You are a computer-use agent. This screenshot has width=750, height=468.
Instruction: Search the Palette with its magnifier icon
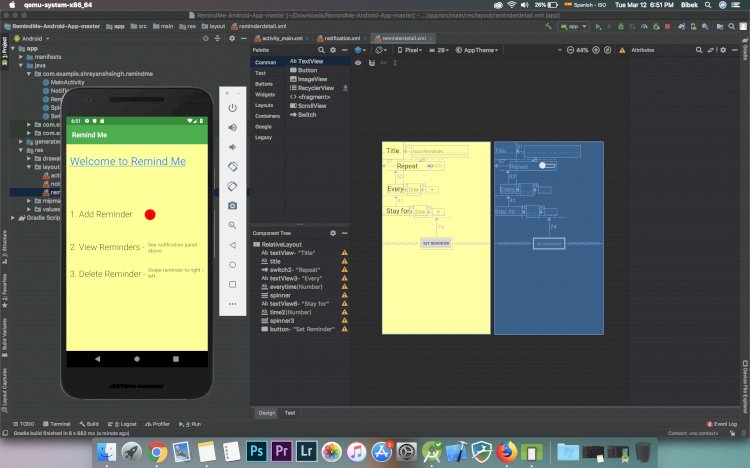click(321, 50)
